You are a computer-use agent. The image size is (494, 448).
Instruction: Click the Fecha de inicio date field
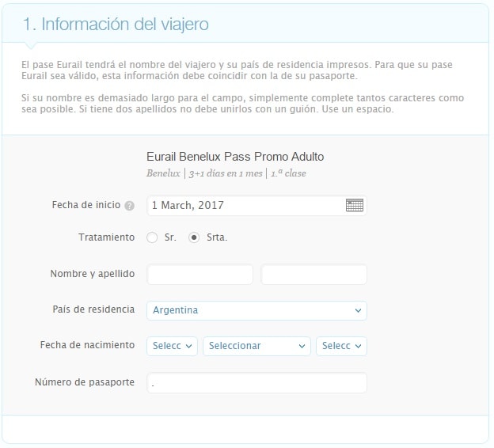(x=256, y=206)
